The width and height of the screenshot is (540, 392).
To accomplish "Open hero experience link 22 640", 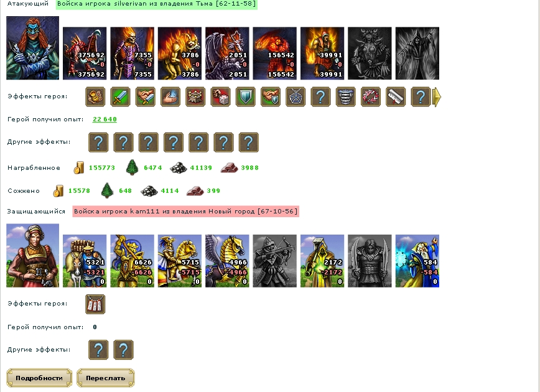I will tap(105, 119).
